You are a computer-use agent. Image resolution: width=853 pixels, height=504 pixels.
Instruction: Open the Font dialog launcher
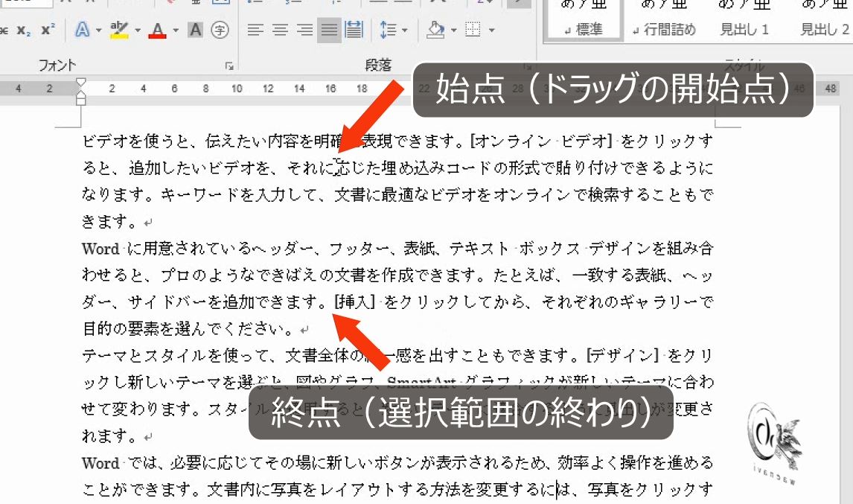pos(229,66)
